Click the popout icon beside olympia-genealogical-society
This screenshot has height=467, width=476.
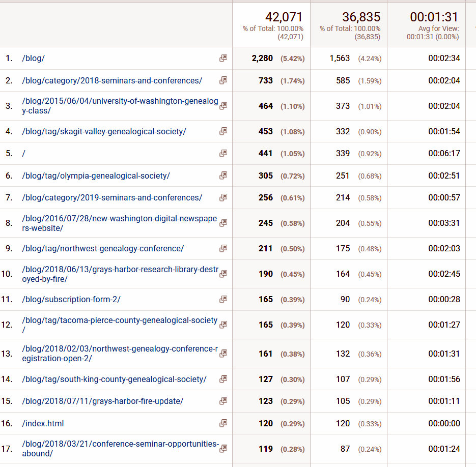(223, 176)
